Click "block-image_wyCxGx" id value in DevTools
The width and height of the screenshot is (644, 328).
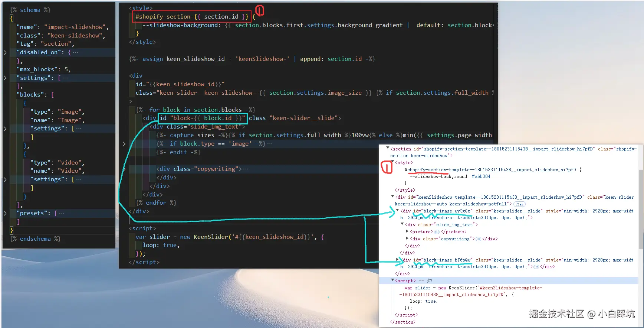pos(447,211)
